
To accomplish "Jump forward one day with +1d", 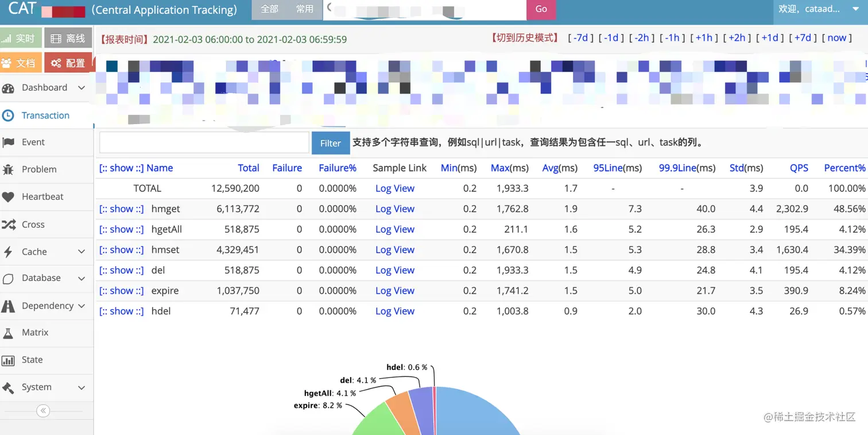I will pos(770,38).
